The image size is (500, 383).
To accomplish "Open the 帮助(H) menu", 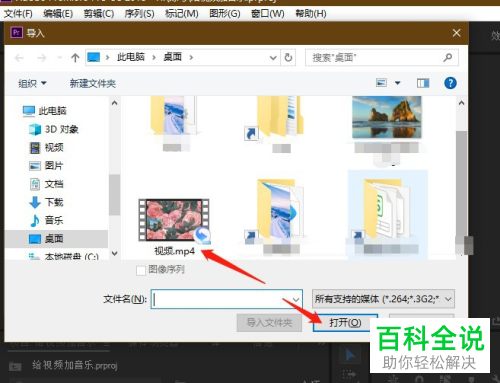I will coord(311,14).
